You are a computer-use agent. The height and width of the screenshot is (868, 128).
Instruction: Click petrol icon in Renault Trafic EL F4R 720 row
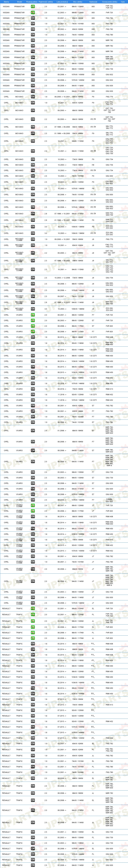coord(33,609)
